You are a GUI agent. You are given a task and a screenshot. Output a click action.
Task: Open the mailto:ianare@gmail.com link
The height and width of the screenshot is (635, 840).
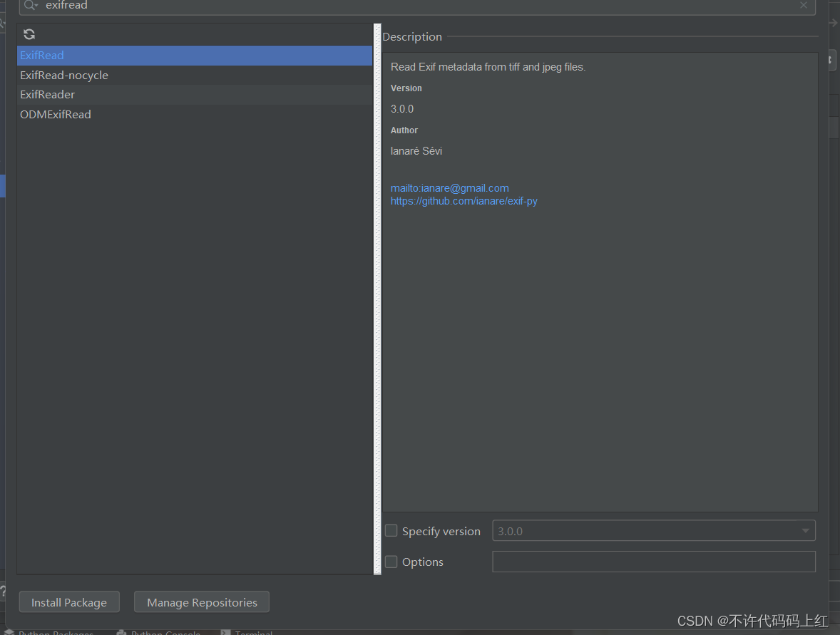click(x=449, y=188)
